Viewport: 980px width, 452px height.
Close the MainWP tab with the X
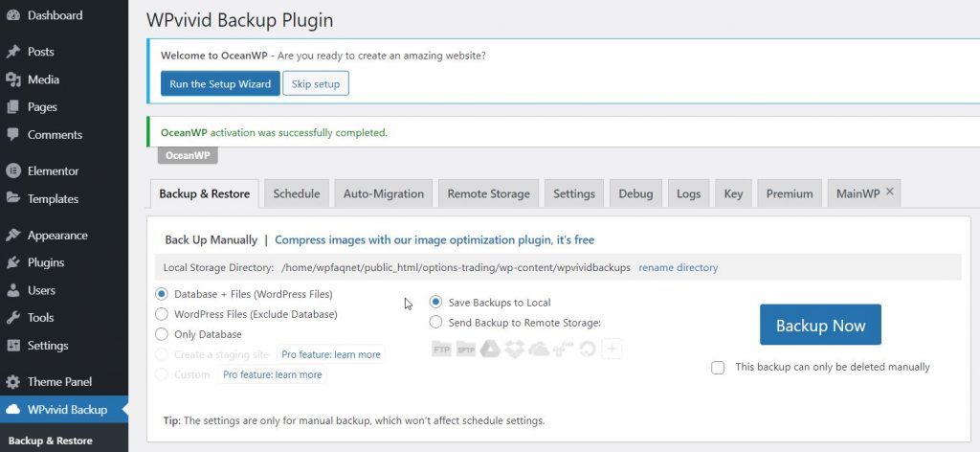click(x=890, y=192)
